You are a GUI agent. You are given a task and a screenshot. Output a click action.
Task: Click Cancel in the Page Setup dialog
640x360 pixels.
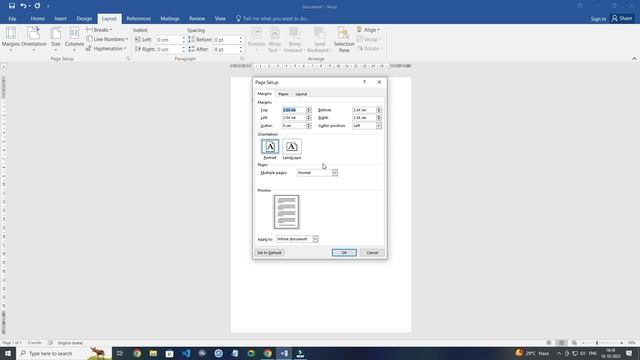(x=372, y=253)
